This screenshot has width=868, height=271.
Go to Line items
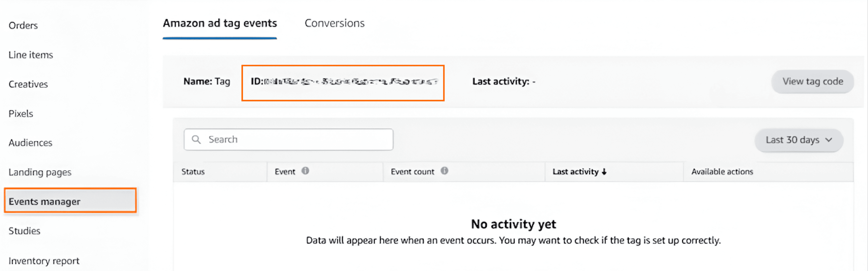(x=31, y=55)
